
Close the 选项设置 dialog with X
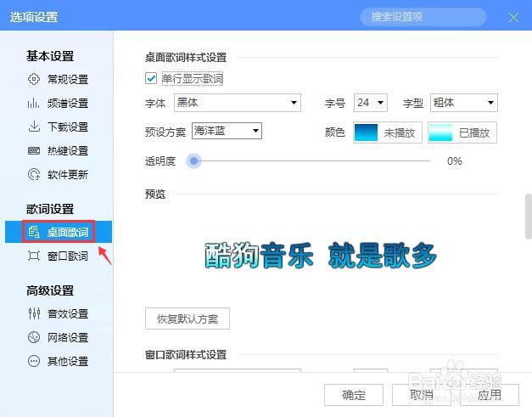coord(513,17)
